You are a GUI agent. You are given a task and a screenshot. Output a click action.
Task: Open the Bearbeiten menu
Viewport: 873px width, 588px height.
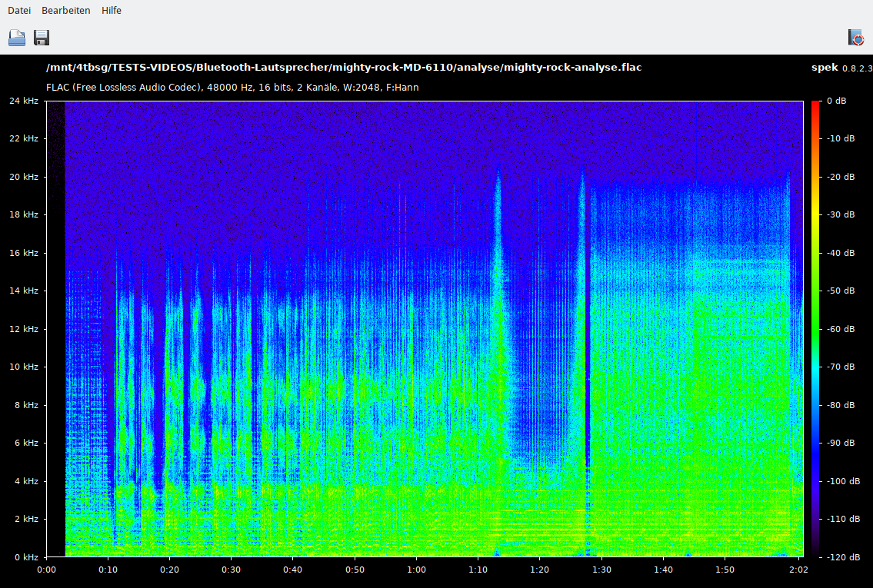tap(65, 11)
